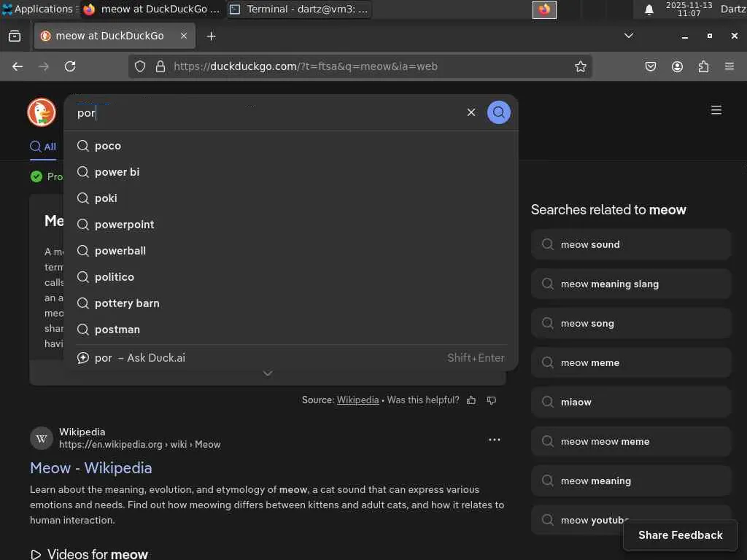
Task: Select the All search tab
Action: [43, 147]
